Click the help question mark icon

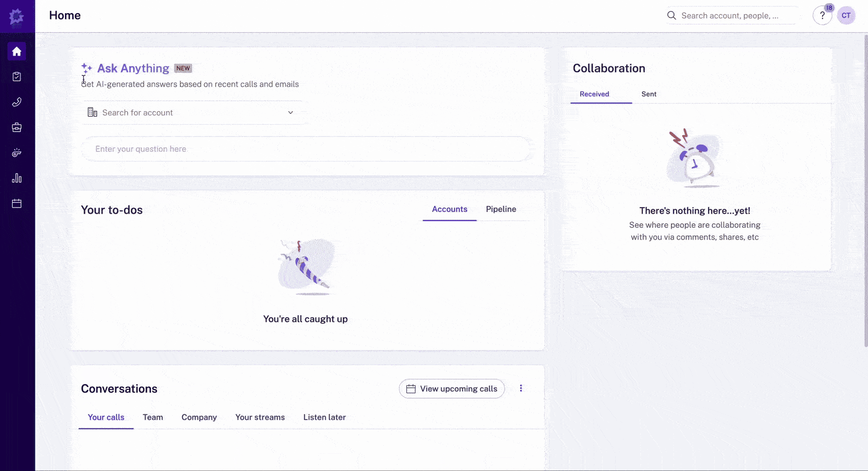(x=822, y=16)
